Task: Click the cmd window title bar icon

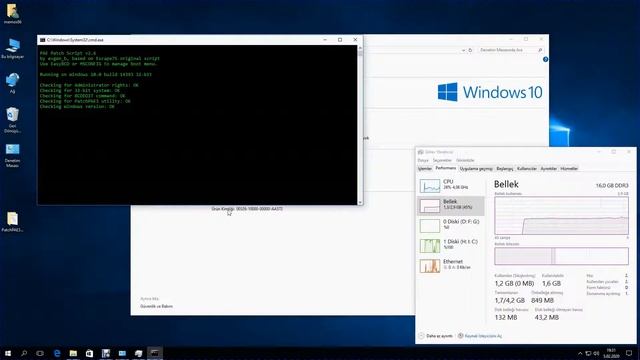Action: [x=42, y=40]
